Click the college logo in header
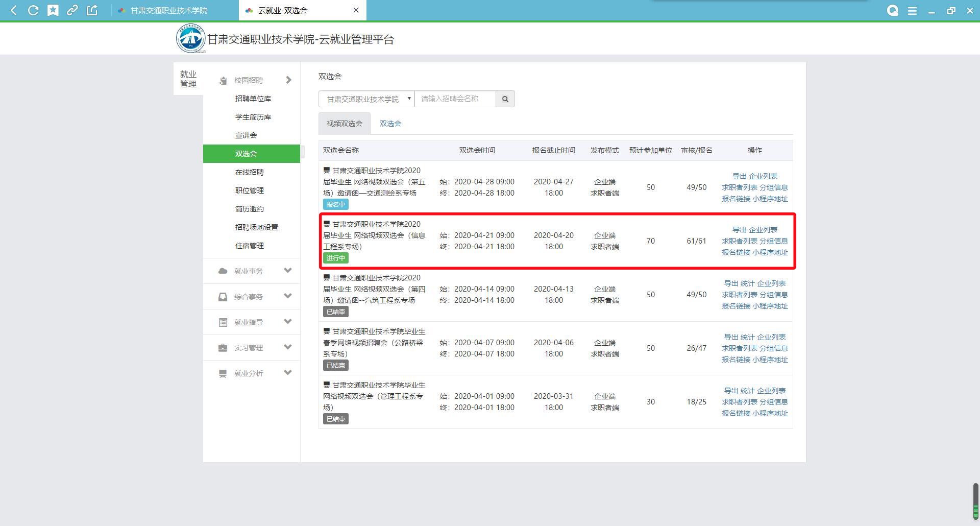 click(190, 38)
